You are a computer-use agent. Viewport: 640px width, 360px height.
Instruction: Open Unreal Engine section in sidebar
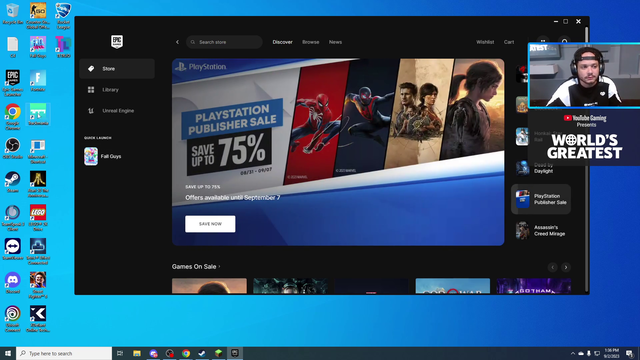tap(117, 111)
